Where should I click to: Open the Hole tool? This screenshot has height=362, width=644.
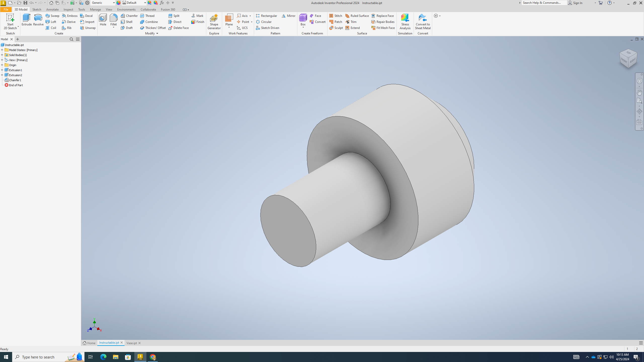pos(103,20)
